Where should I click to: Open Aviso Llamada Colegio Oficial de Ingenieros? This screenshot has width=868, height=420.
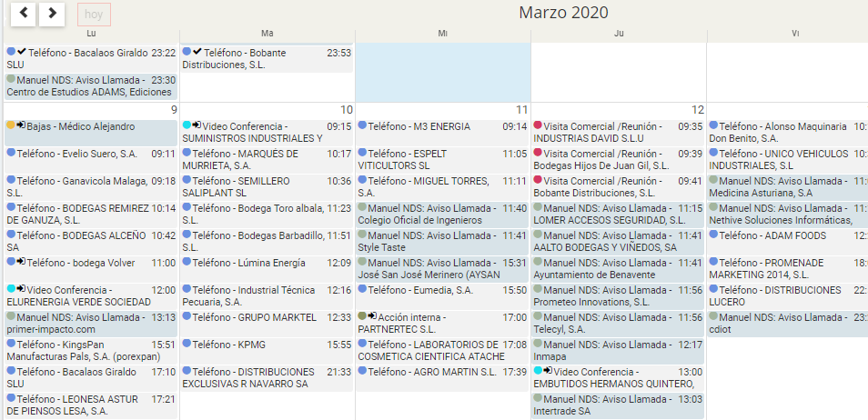tap(442, 215)
